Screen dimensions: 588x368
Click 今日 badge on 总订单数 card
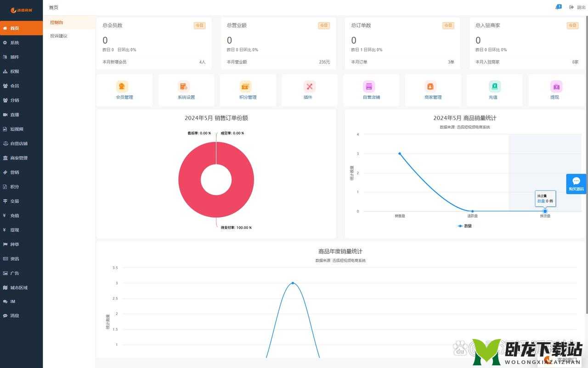(x=448, y=26)
